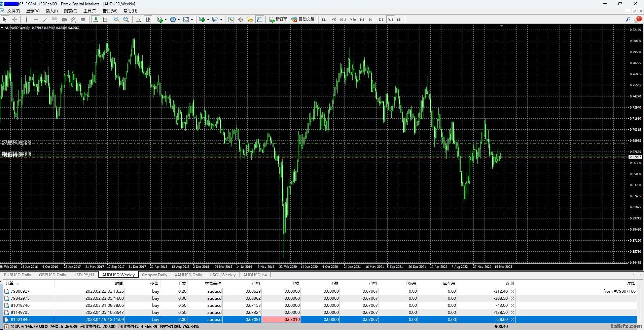Click the profiles icon
644x330 pixels.
point(215,19)
